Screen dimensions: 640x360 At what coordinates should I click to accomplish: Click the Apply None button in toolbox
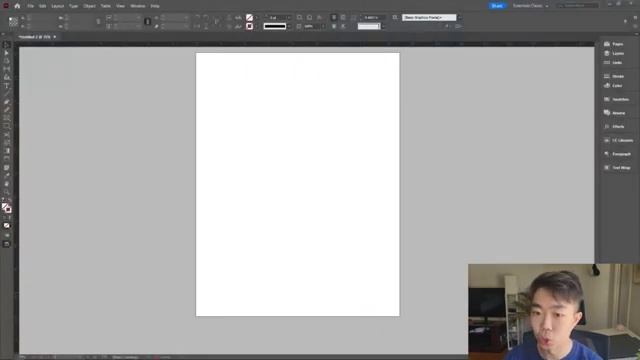click(7, 226)
